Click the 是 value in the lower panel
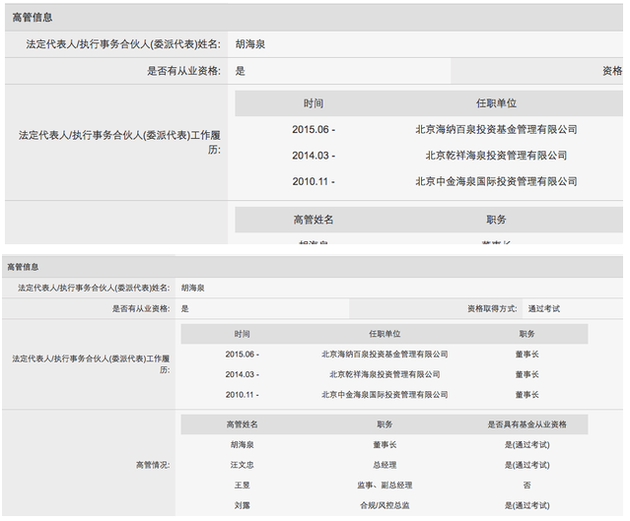The height and width of the screenshot is (521, 630). click(185, 309)
